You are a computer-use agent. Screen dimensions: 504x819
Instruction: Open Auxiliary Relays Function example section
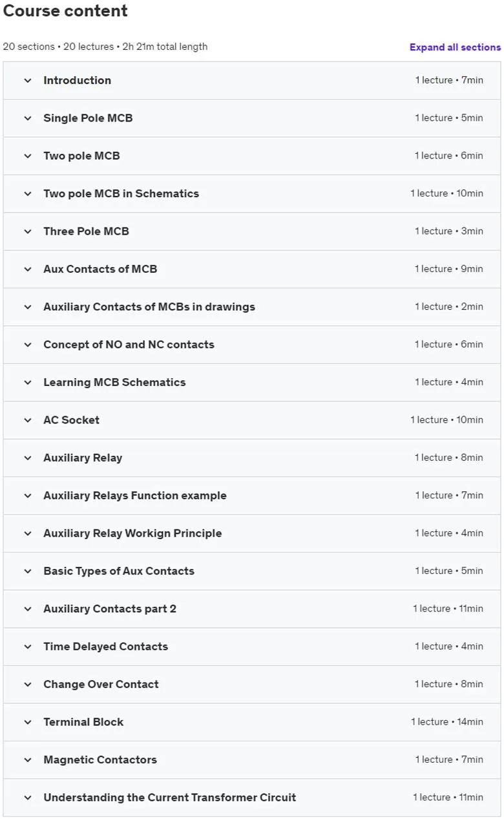[252, 496]
